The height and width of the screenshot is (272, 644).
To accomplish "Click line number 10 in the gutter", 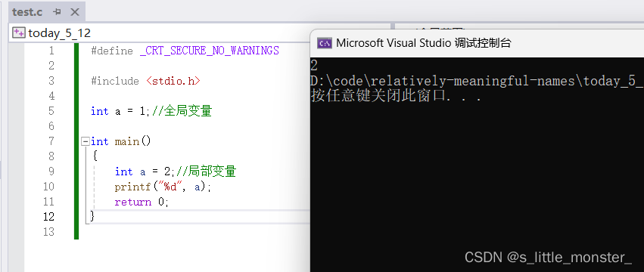I will tap(48, 187).
